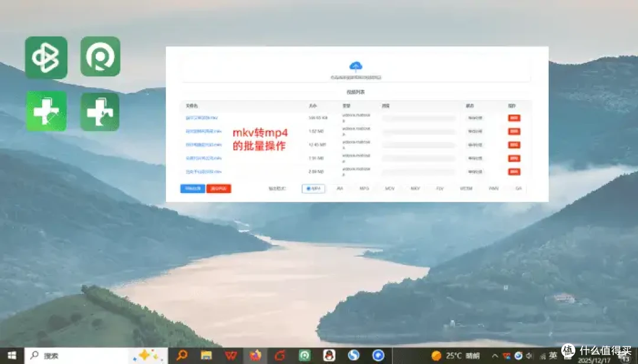Delete the 1.91 MB file row
The height and width of the screenshot is (364, 638).
(x=514, y=158)
